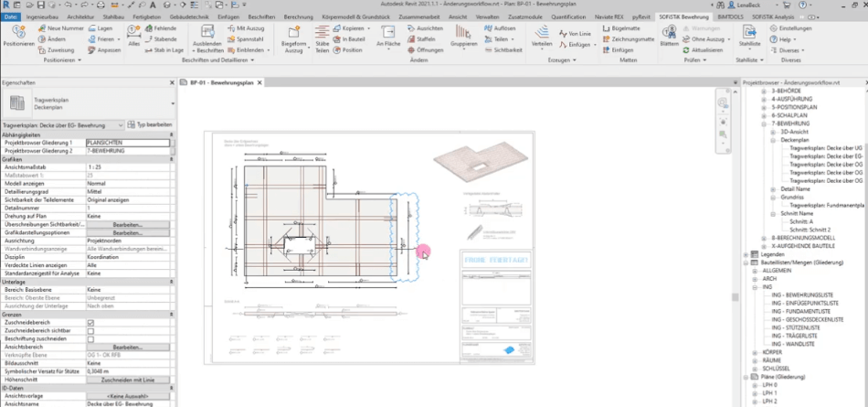Click the Zuschneiden mit Linie button
The image size is (868, 407).
(x=128, y=380)
